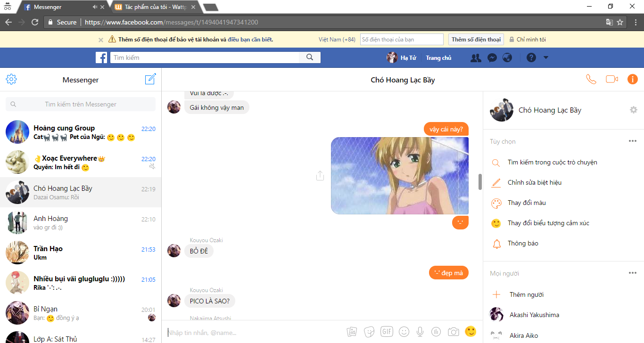Record a voice clip with the microphone
Screen dimensions: 644x343
[x=420, y=332]
